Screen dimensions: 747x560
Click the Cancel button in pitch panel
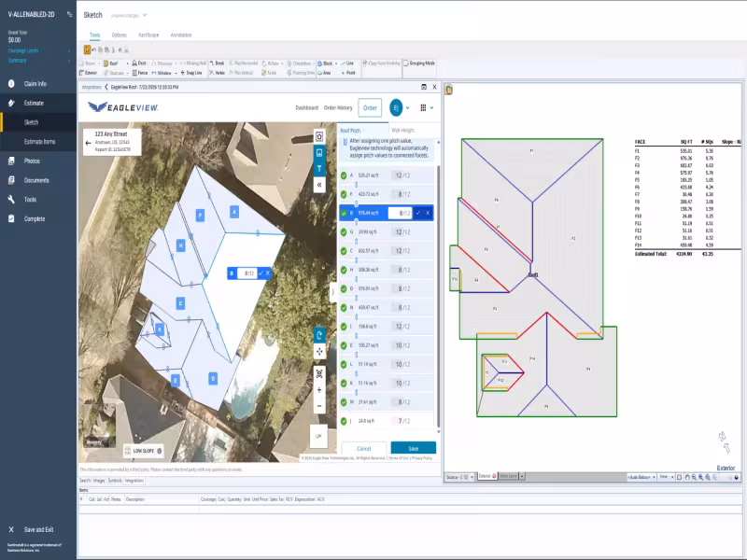363,448
